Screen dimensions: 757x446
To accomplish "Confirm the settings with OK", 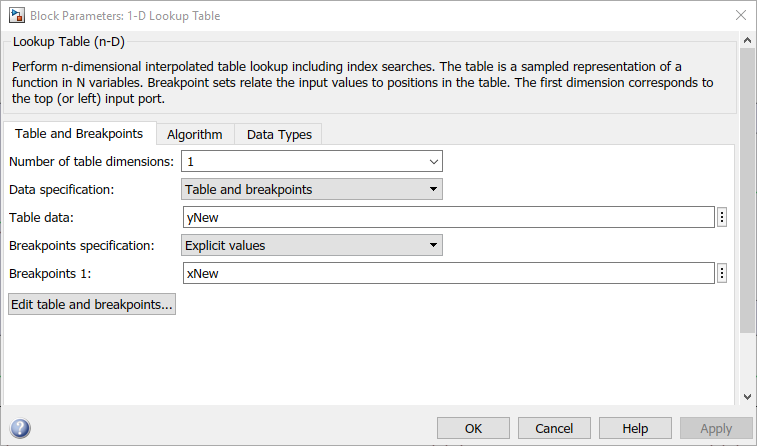I will 473,428.
